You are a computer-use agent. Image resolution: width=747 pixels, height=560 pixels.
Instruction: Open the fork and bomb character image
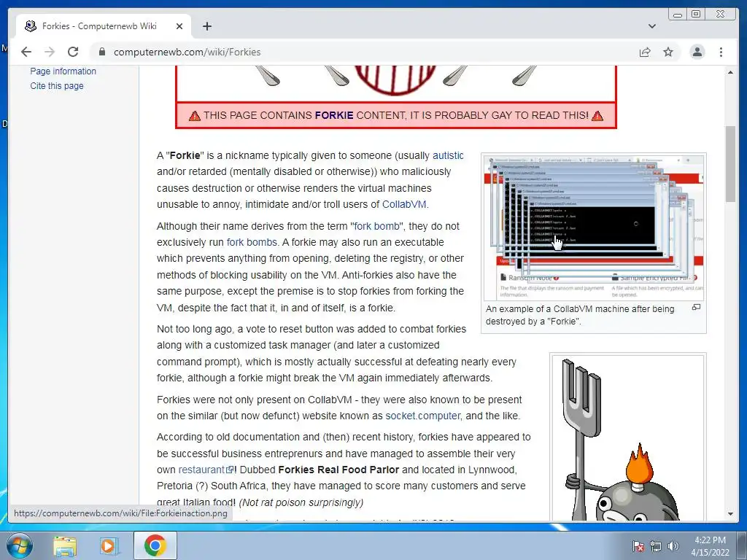(628, 438)
